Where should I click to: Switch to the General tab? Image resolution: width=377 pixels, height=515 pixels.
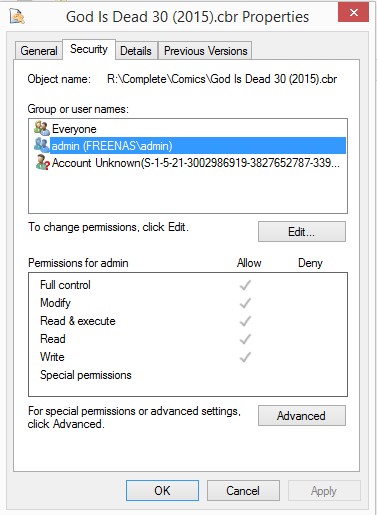pyautogui.click(x=39, y=51)
